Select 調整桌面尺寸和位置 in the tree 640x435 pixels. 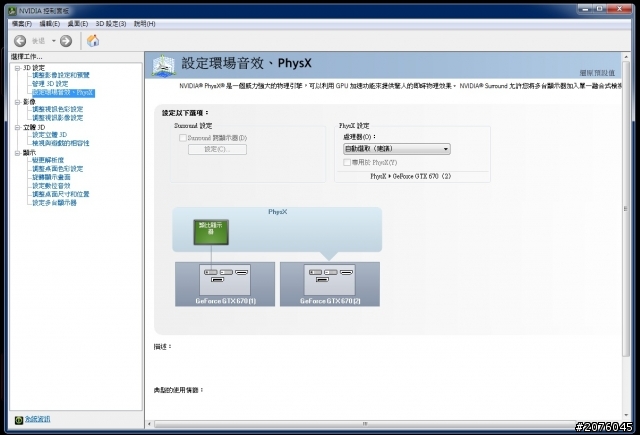61,194
